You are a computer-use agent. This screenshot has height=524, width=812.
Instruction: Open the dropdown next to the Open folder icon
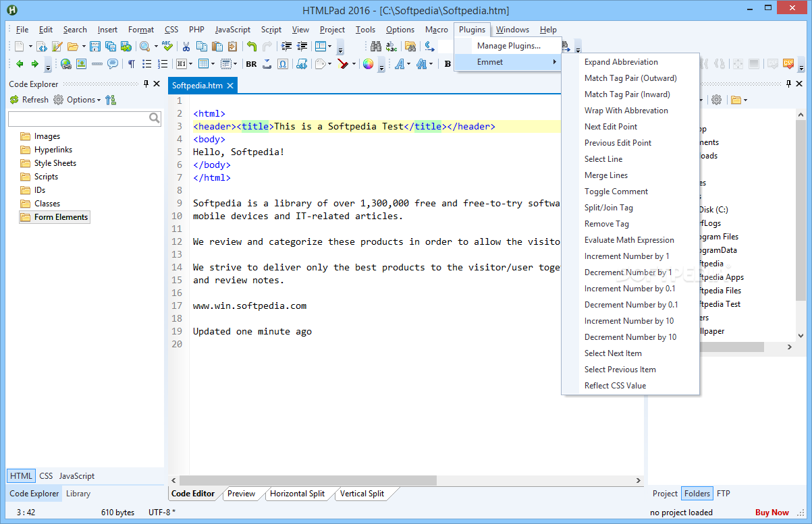(x=84, y=47)
